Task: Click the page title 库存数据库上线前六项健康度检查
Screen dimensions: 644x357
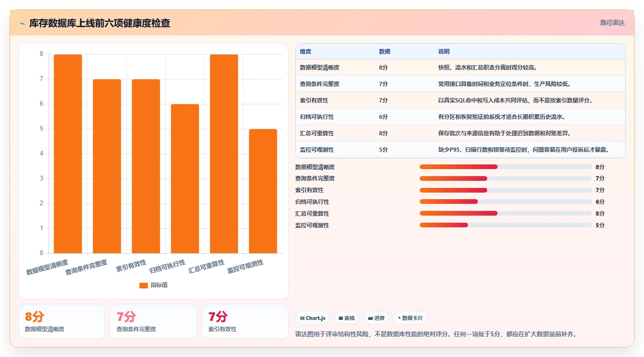Action: 100,23
